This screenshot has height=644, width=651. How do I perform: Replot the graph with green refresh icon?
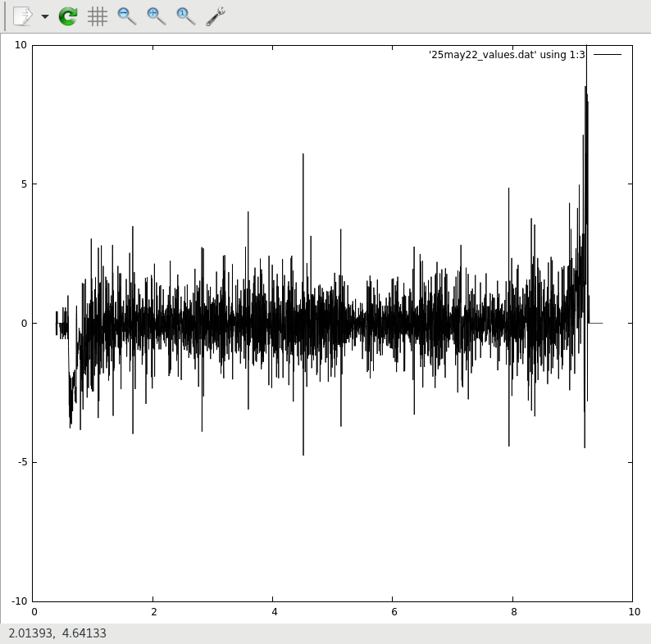click(68, 16)
